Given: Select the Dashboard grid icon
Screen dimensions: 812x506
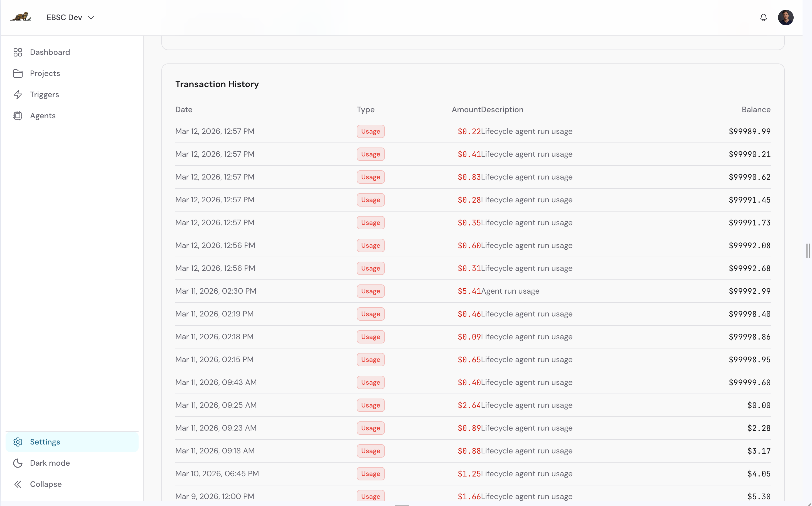Looking at the screenshot, I should [x=18, y=52].
